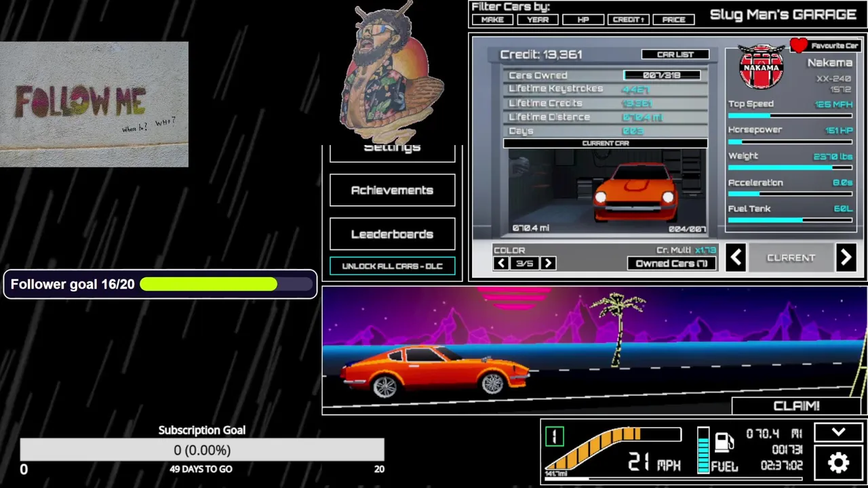Viewport: 868px width, 488px height.
Task: Go to next car in garage
Action: click(x=846, y=258)
